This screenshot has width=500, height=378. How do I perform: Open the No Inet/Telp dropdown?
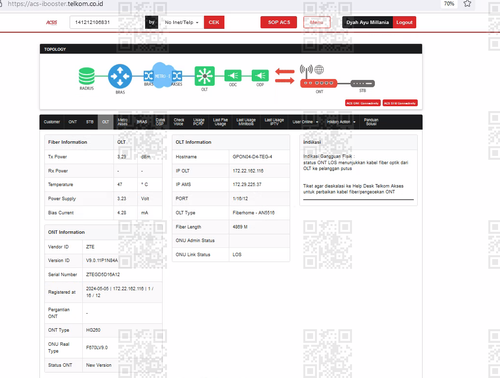point(181,22)
